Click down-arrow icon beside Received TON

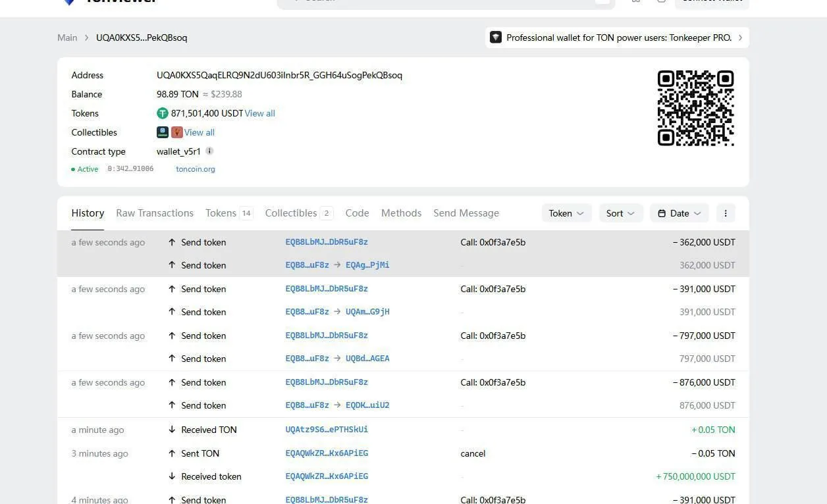click(172, 430)
